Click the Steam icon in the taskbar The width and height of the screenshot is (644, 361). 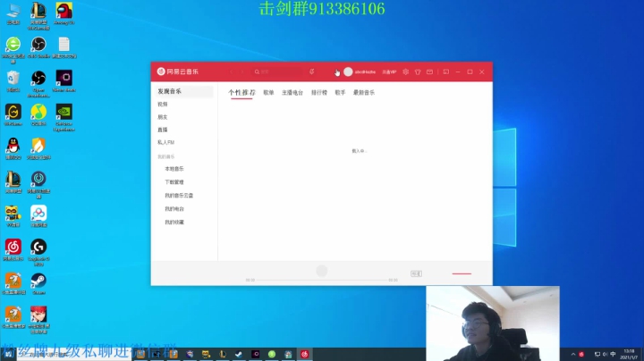239,354
